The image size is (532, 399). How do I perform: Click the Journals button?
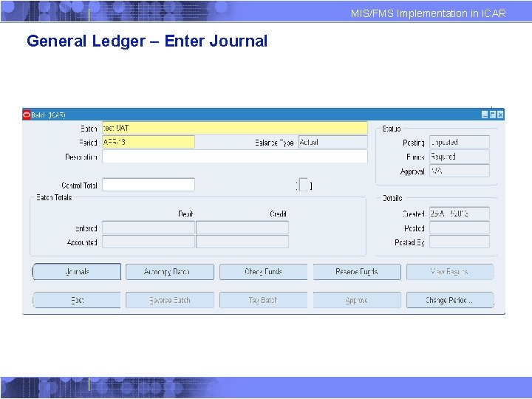[76, 272]
